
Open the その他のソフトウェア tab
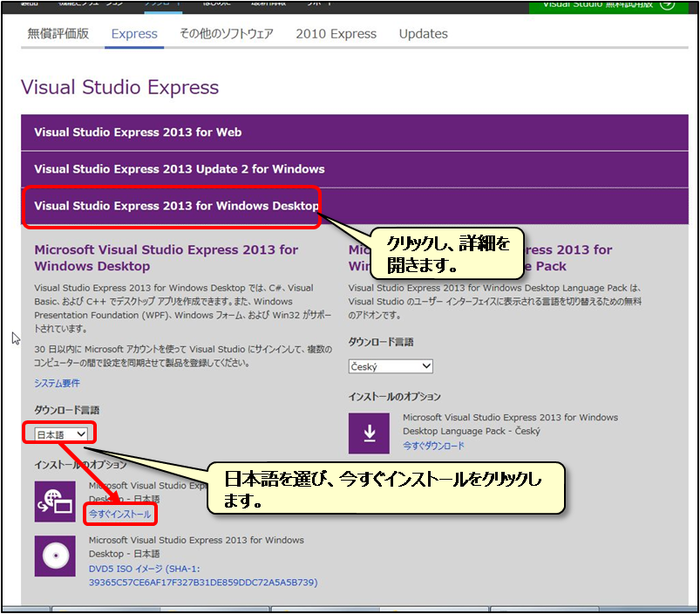pyautogui.click(x=227, y=34)
